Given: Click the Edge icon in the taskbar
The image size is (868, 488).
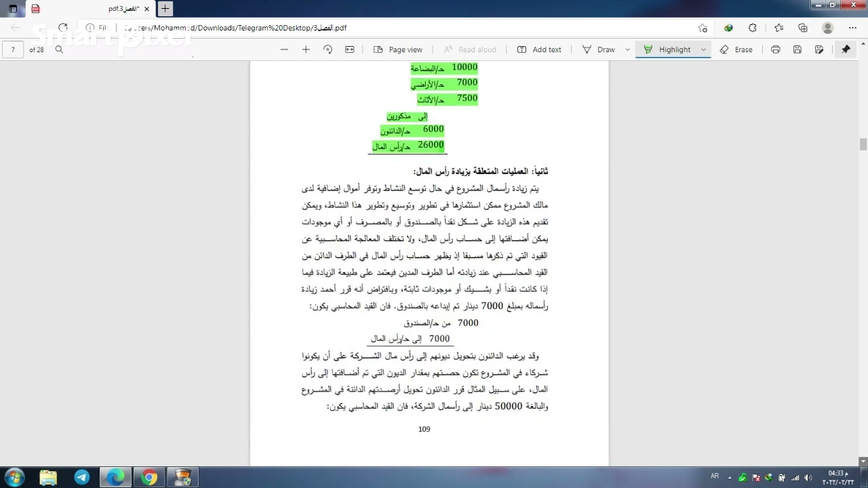Looking at the screenshot, I should pos(116,477).
